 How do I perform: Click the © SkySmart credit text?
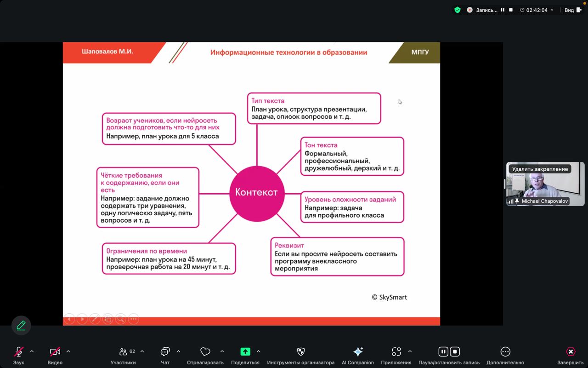pyautogui.click(x=390, y=297)
